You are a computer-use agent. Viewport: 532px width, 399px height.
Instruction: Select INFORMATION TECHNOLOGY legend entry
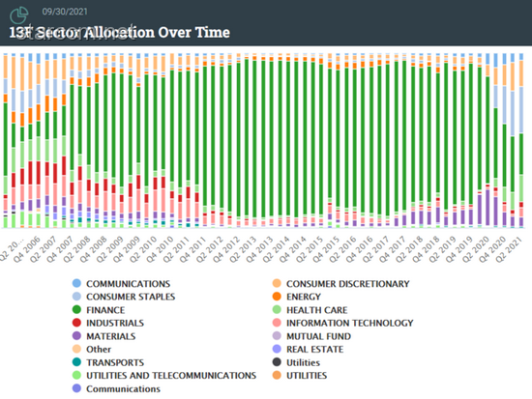[x=342, y=323]
